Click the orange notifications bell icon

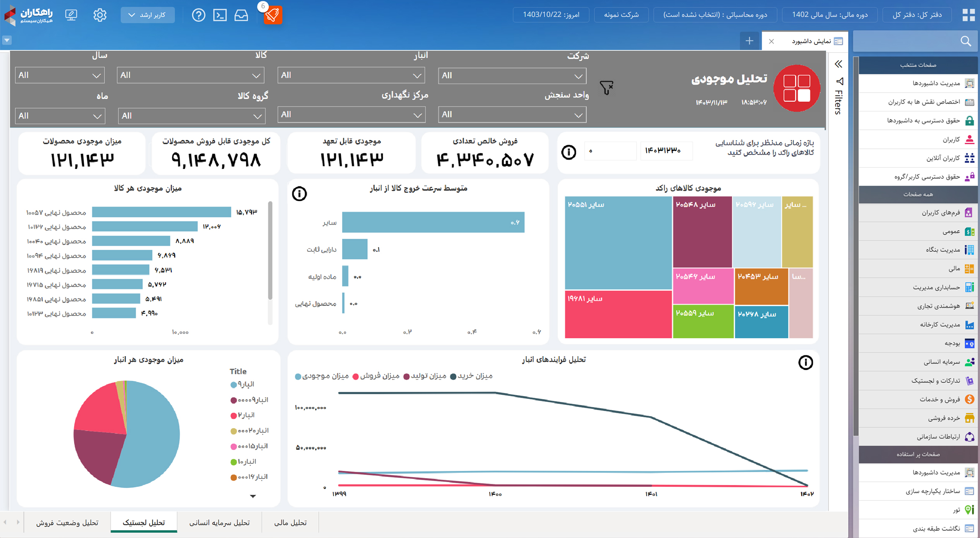(x=273, y=15)
